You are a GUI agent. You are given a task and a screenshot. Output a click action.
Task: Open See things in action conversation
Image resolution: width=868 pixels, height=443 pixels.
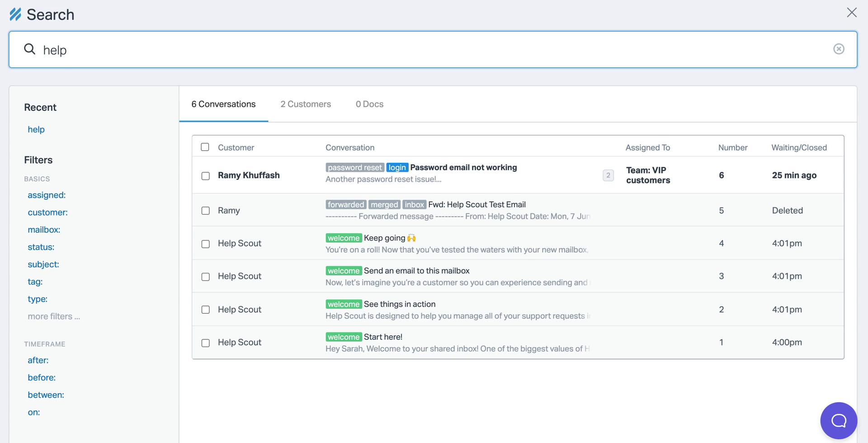tap(400, 304)
